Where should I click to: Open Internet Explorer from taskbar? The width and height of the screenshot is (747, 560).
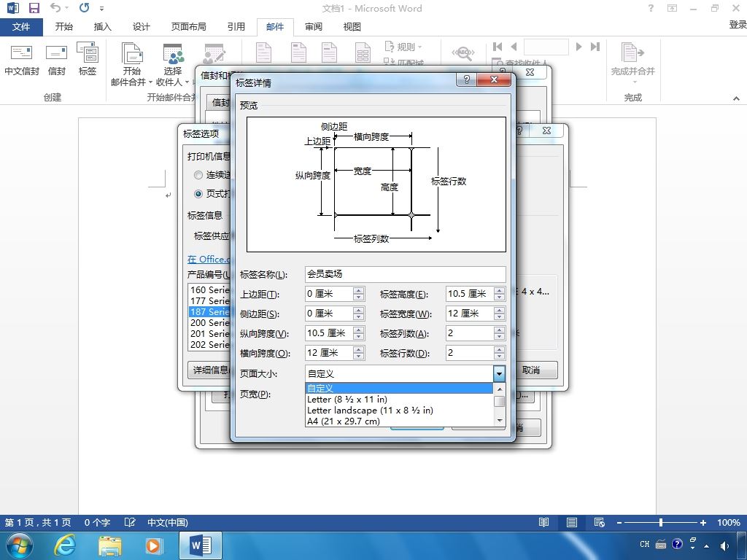pos(65,545)
